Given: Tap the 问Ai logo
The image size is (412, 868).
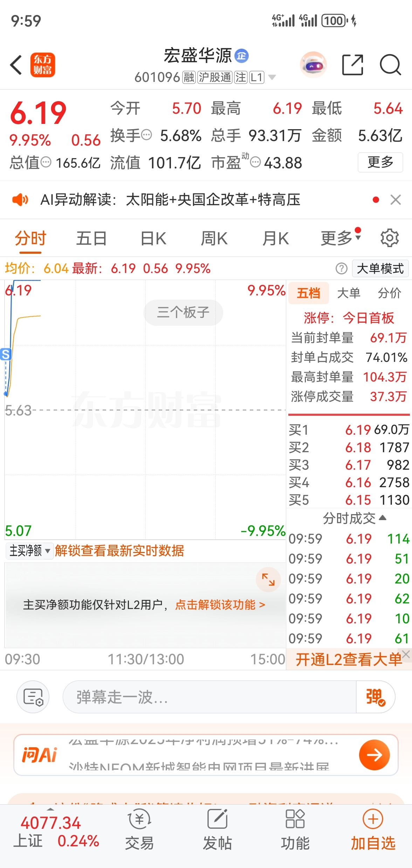Looking at the screenshot, I should 40,755.
